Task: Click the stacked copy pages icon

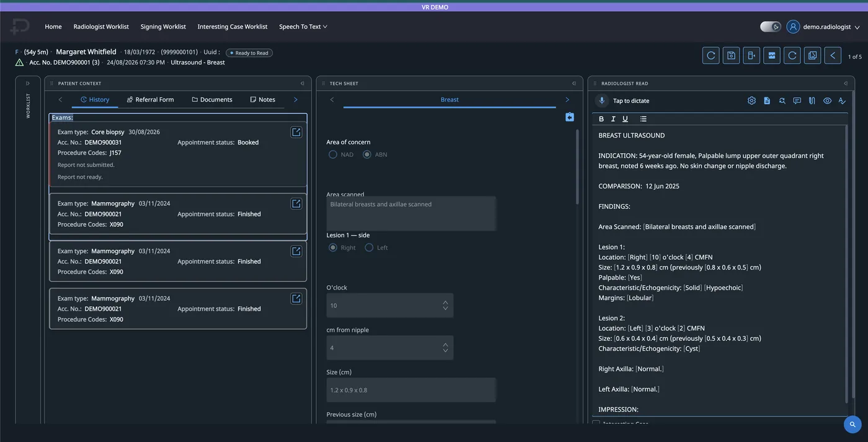Action: [812, 56]
